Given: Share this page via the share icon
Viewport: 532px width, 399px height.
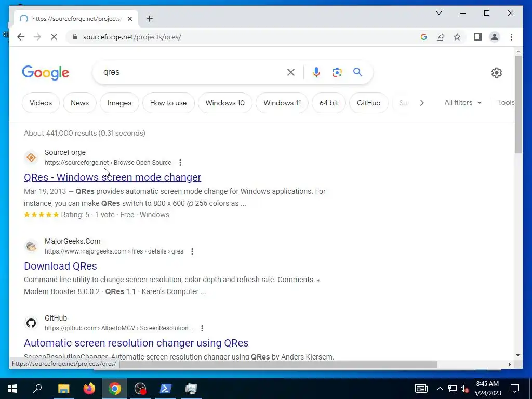Looking at the screenshot, I should [x=441, y=37].
